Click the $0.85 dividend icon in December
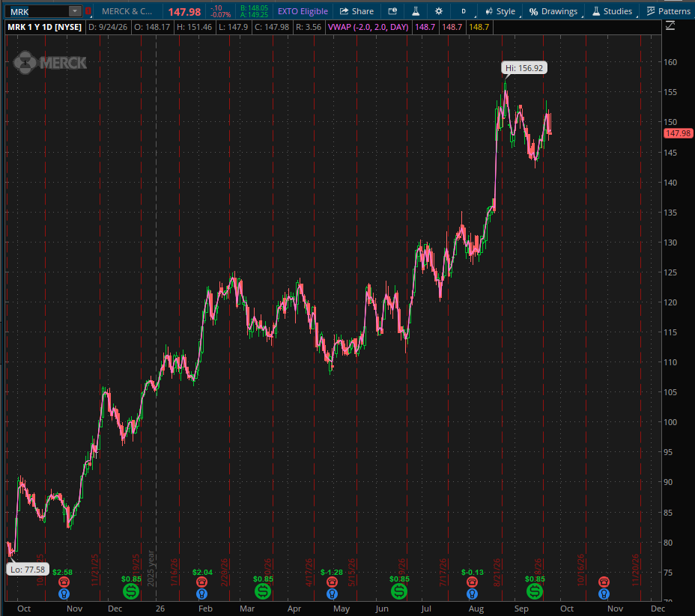The image size is (695, 616). point(131,591)
